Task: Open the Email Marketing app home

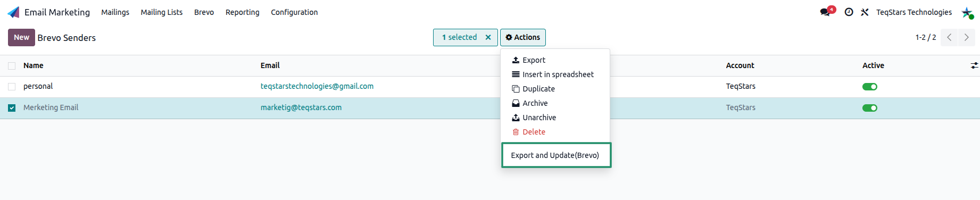Action: (x=48, y=12)
